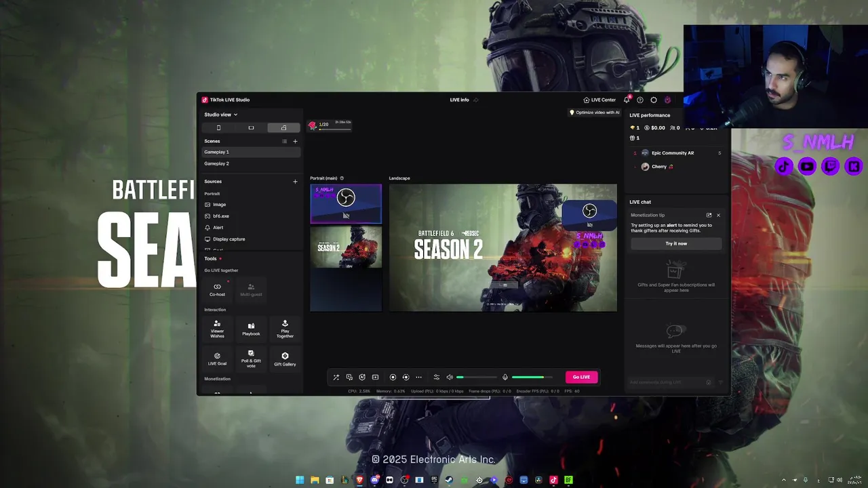Open the help question mark icon

click(x=640, y=100)
